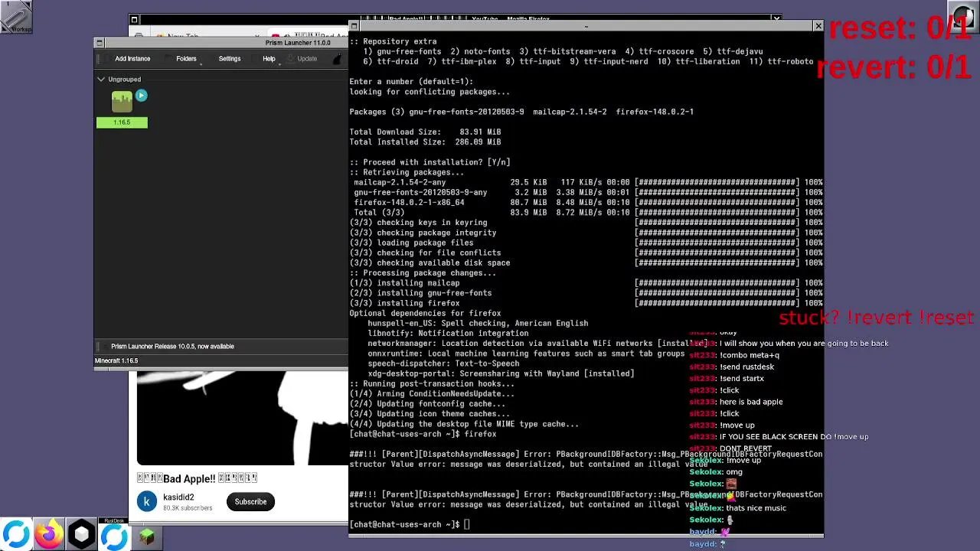
Task: Click the 'firefox' command text in terminal
Action: (x=480, y=434)
